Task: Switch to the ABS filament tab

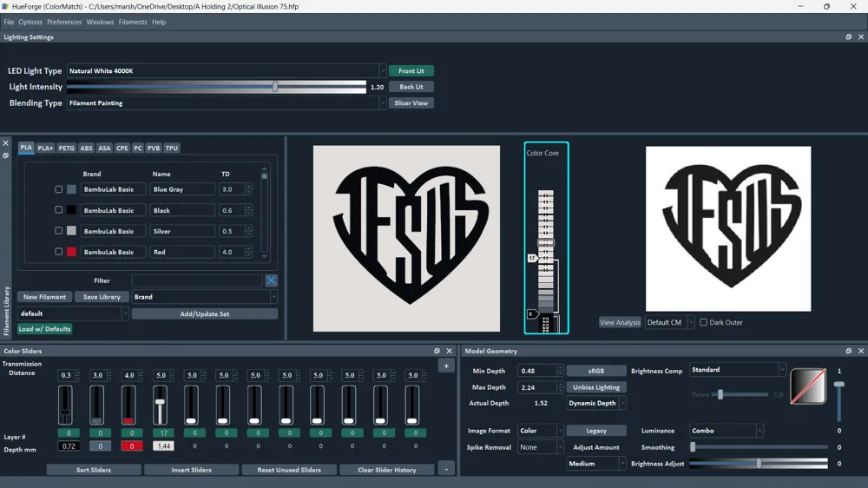Action: 86,148
